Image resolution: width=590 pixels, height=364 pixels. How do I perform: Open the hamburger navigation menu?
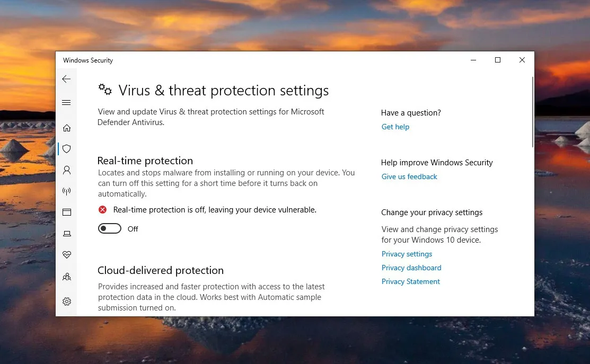66,102
